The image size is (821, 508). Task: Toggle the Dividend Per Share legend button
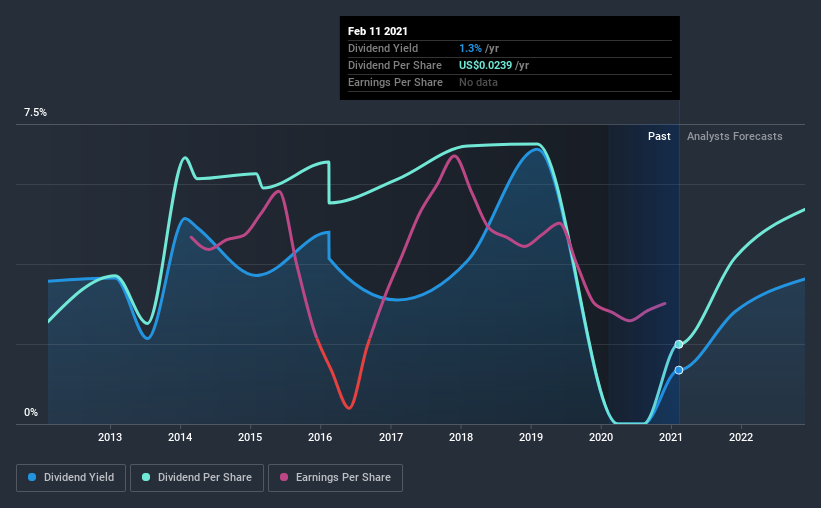(197, 478)
